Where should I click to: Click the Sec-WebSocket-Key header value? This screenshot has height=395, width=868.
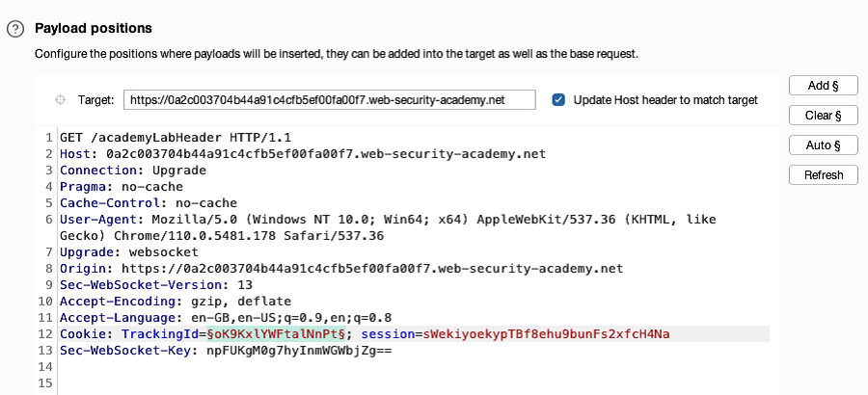[x=300, y=351]
